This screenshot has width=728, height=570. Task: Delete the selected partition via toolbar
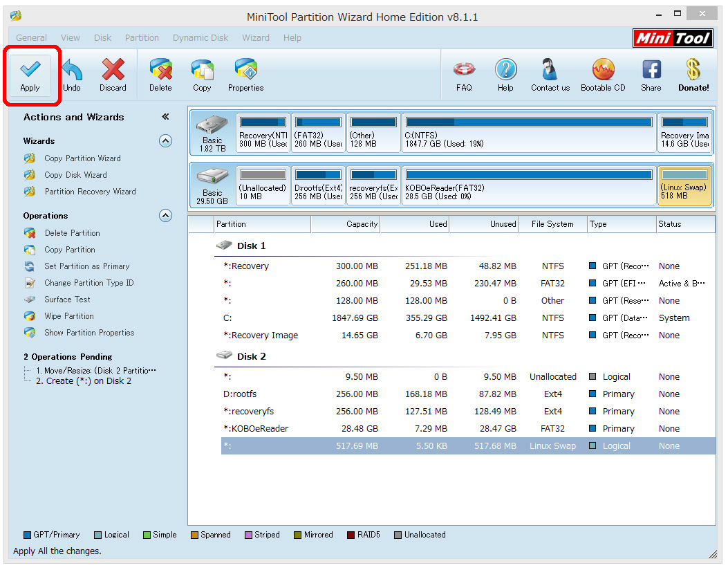coord(160,75)
